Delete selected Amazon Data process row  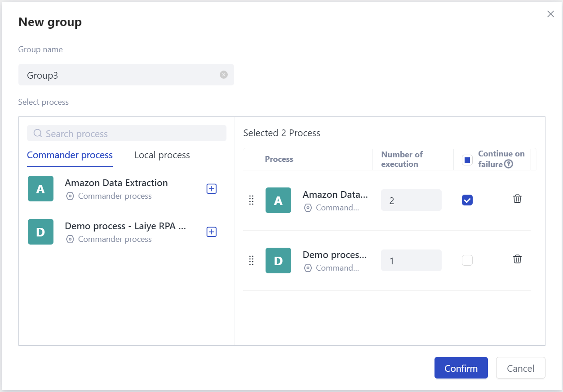click(517, 199)
